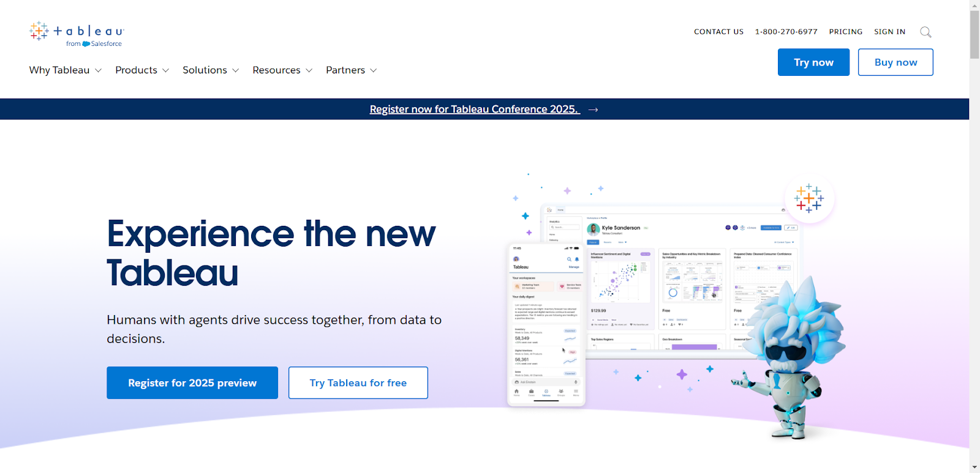Click the vertical scrollbar thumb
Image resolution: width=980 pixels, height=473 pixels.
(x=974, y=34)
